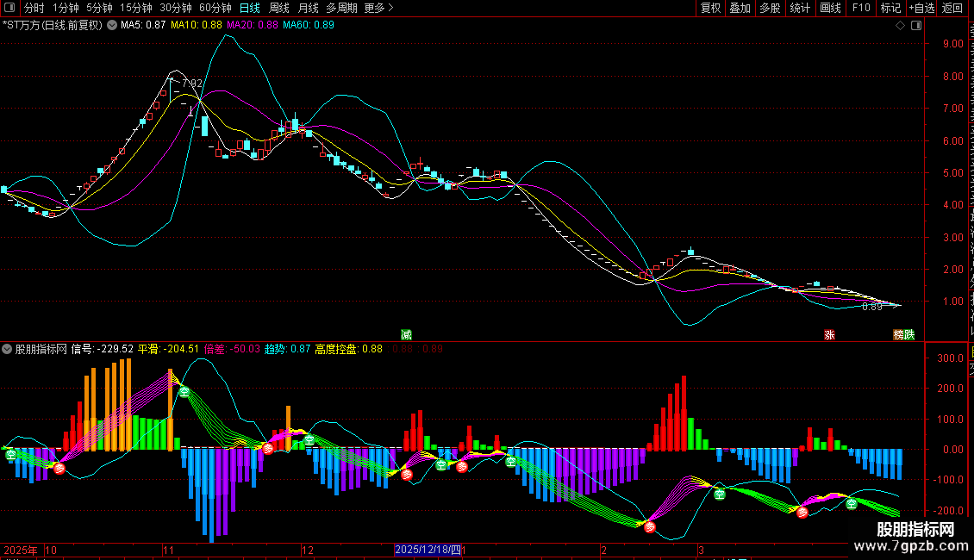The image size is (974, 560).
Task: Click the diamond marker icon in chart corner
Action: click(900, 26)
